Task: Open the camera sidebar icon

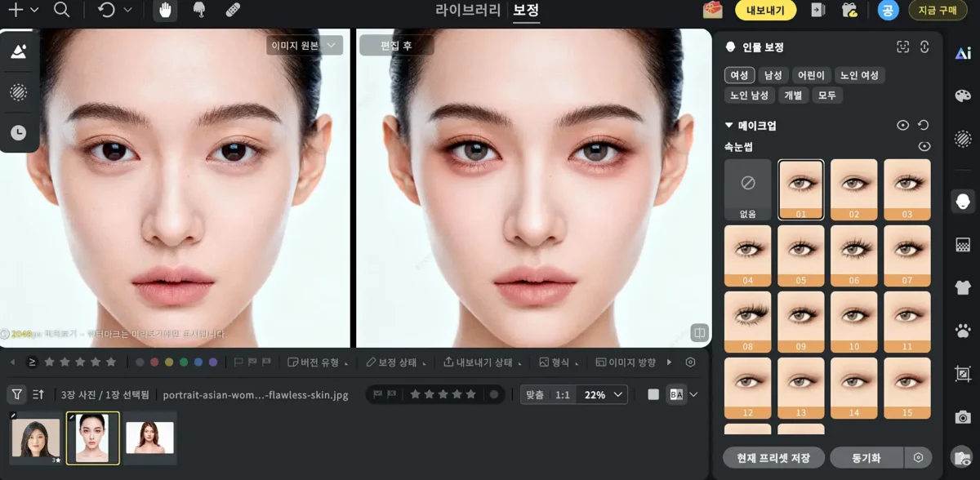Action: click(963, 417)
